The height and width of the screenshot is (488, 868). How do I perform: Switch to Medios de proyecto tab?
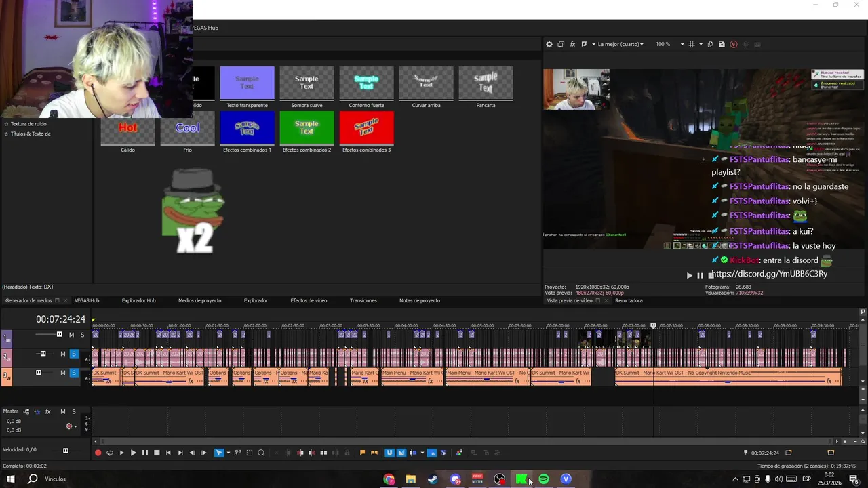tap(199, 300)
